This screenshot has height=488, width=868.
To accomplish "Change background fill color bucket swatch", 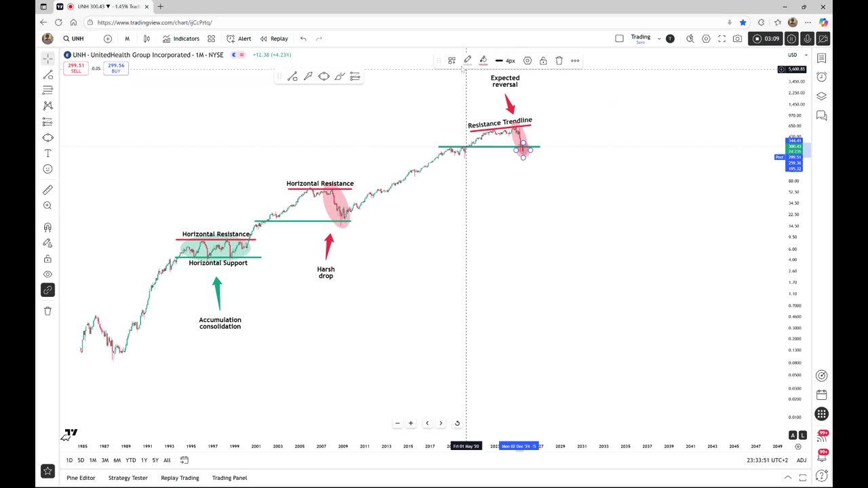I will (483, 61).
